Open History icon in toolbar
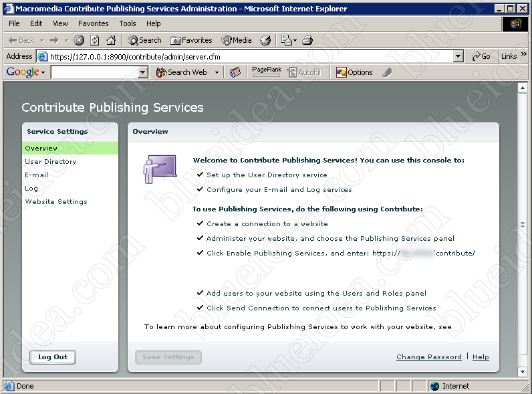Image resolution: width=532 pixels, height=394 pixels. (265, 40)
